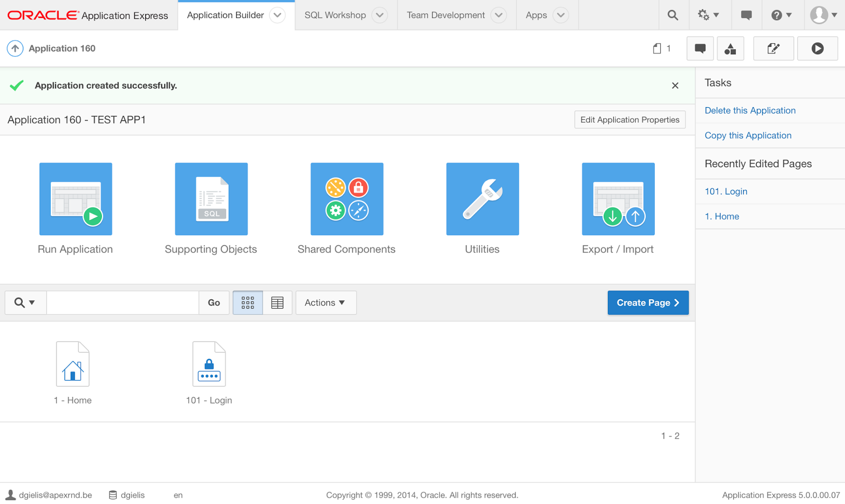845x504 pixels.
Task: Open recently edited 1. Home link
Action: [721, 216]
